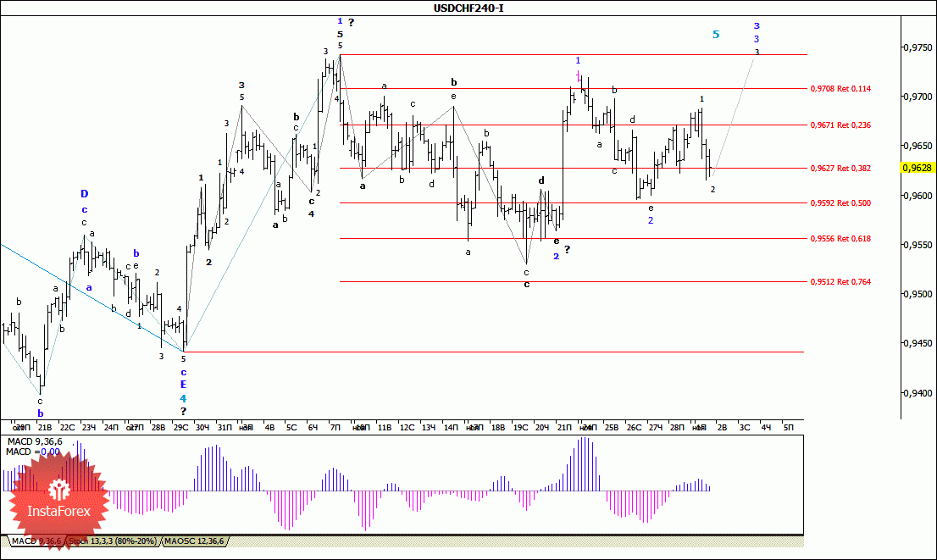Click the 12С date axis label
Viewport: 937px width, 560px height.
pyautogui.click(x=407, y=427)
